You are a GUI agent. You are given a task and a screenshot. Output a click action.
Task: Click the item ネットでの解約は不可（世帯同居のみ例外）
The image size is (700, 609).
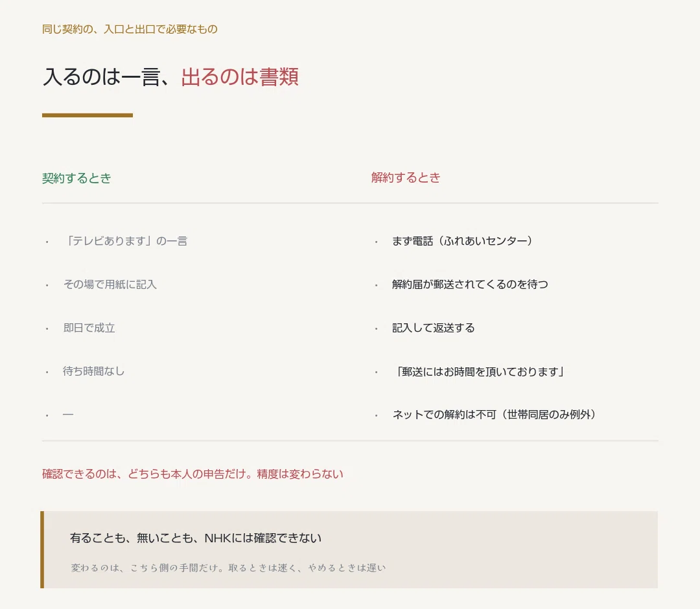point(494,415)
